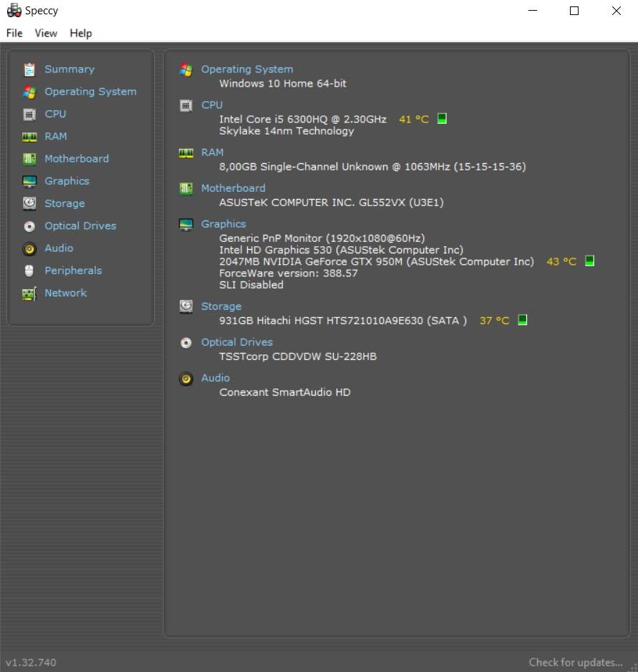Viewport: 638px width, 672px height.
Task: Click the Network card icon in sidebar
Action: click(29, 293)
